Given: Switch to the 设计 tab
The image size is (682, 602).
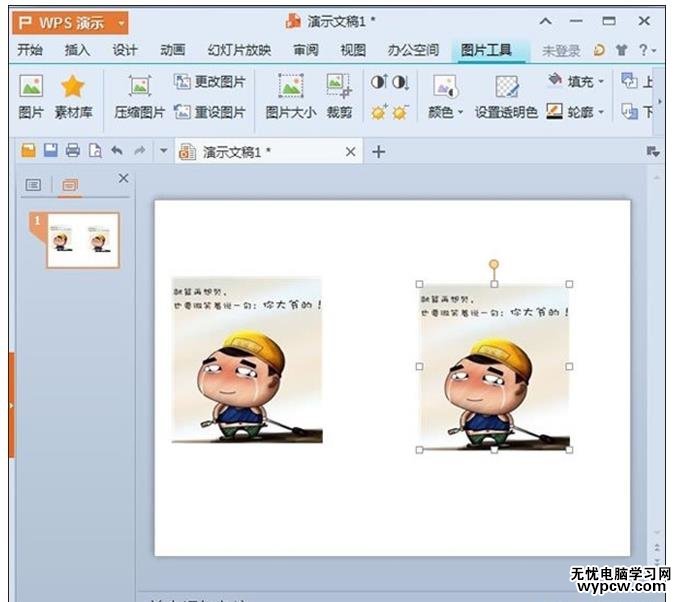Looking at the screenshot, I should pos(125,50).
